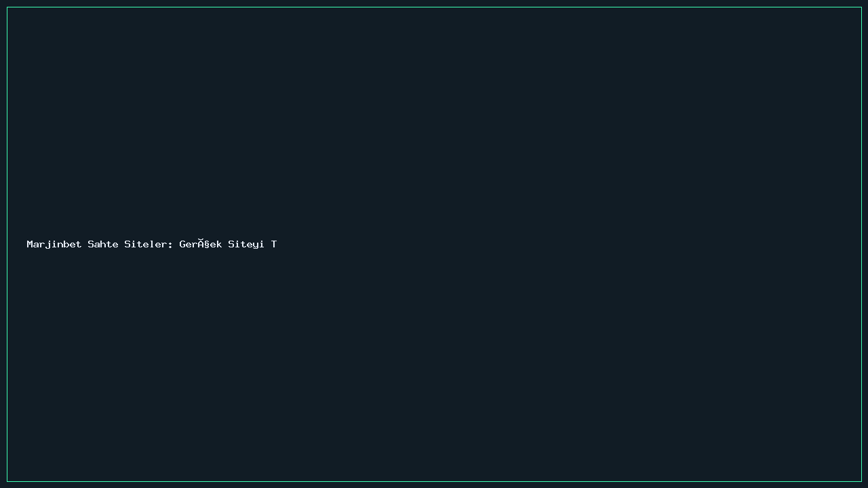Click the right edge of the green border
The image size is (868, 488).
[x=861, y=244]
